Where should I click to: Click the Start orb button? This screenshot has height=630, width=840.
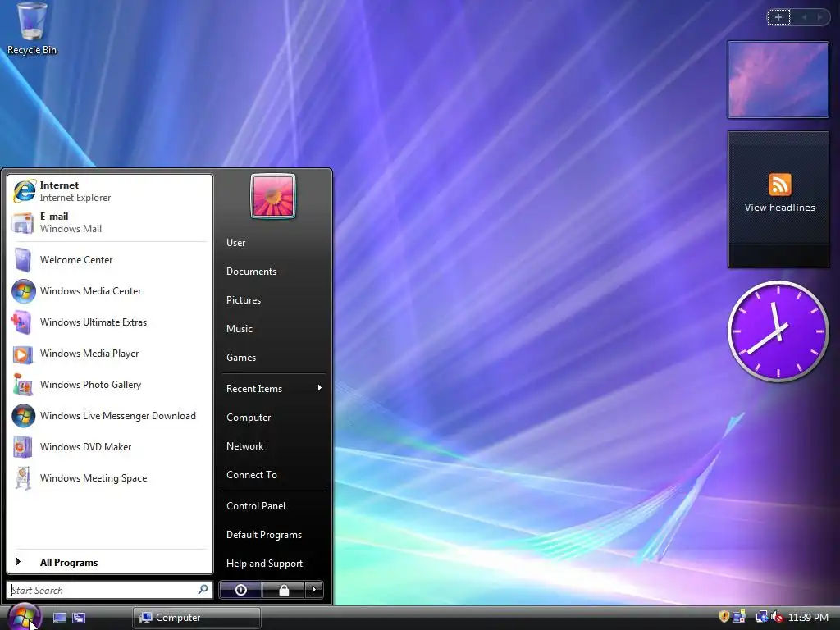(25, 616)
